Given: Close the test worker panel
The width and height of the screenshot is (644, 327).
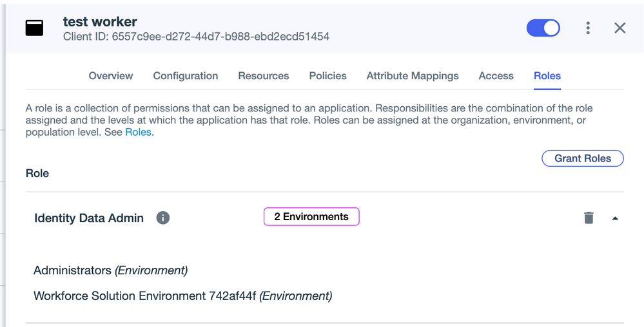Looking at the screenshot, I should coord(620,28).
